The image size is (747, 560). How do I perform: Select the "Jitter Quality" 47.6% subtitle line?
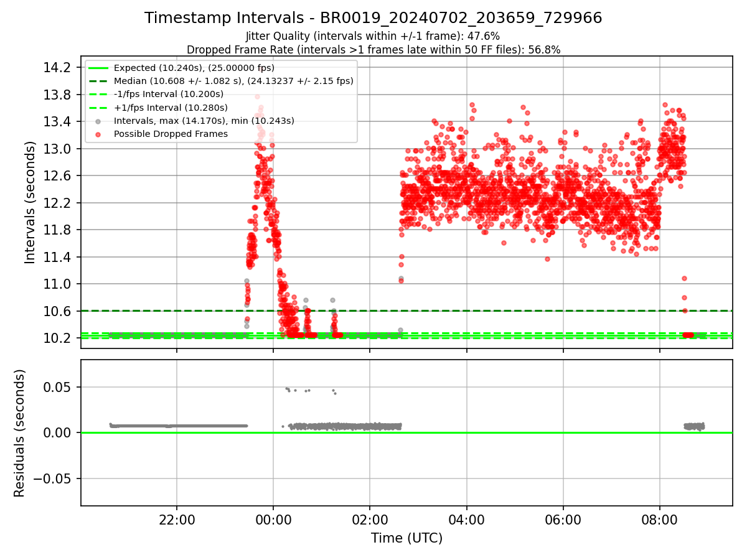pos(373,37)
